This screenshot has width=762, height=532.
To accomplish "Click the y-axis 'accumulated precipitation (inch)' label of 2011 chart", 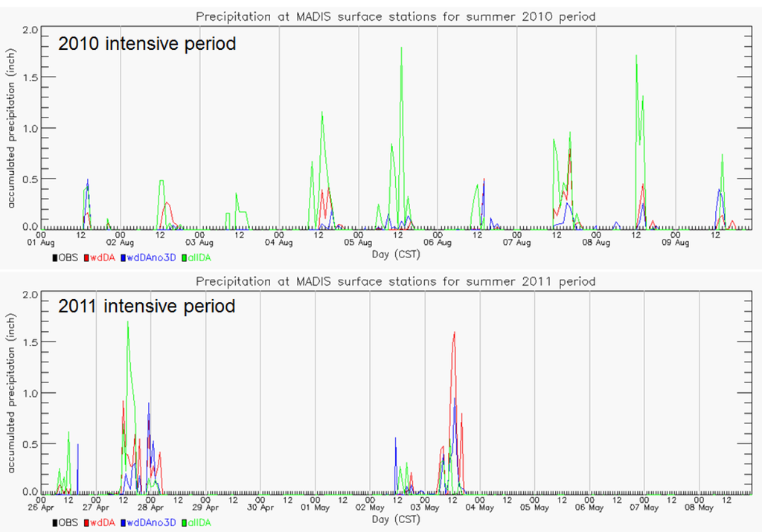I will [11, 393].
